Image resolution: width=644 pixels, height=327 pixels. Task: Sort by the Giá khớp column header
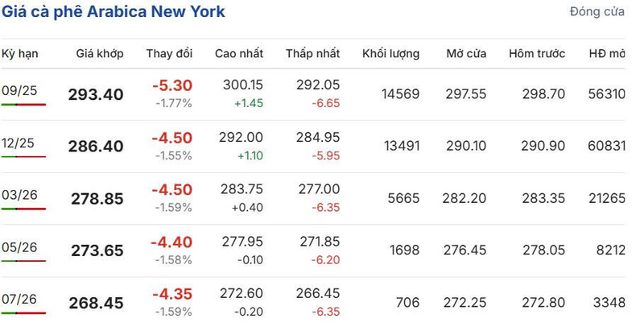point(100,54)
